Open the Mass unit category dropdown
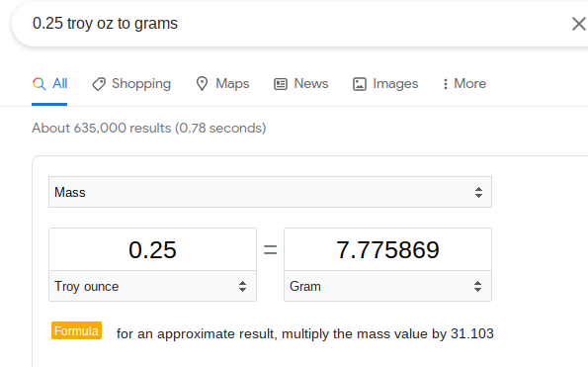 [270, 192]
